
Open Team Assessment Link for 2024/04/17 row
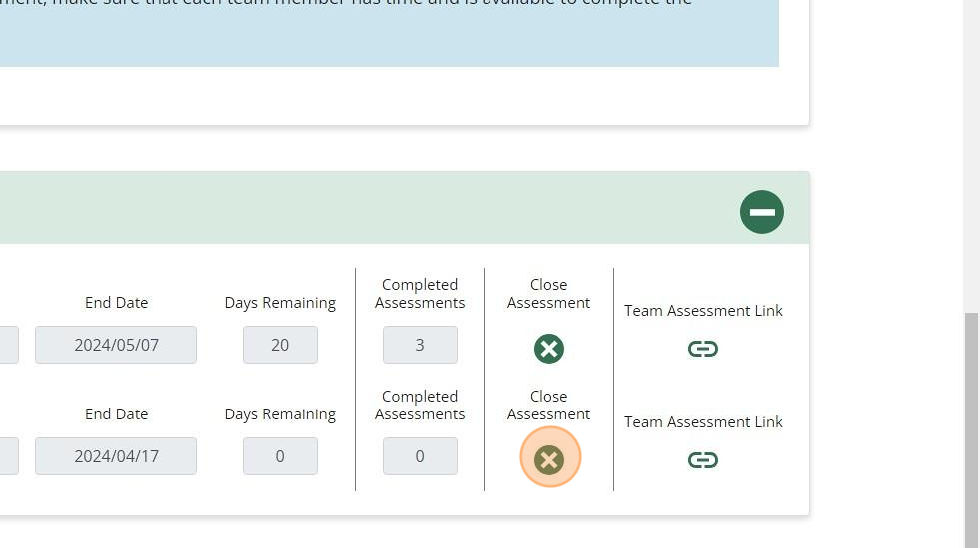point(703,460)
